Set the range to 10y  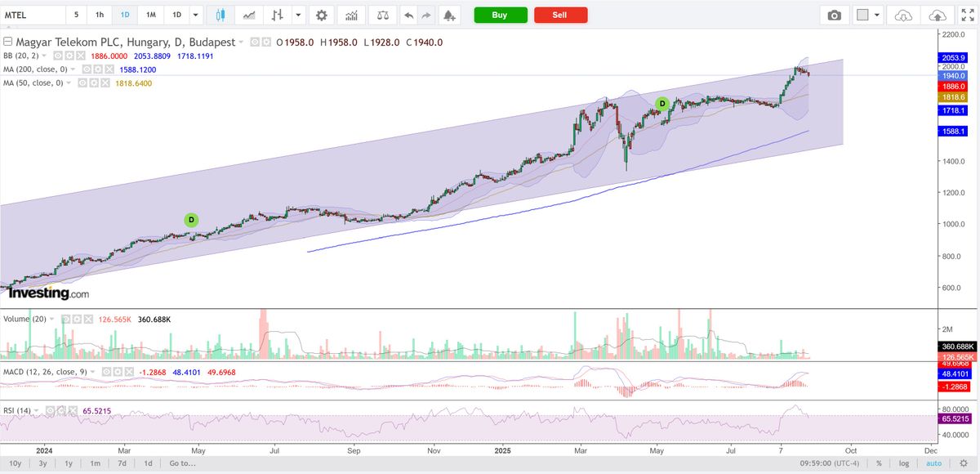(16, 463)
